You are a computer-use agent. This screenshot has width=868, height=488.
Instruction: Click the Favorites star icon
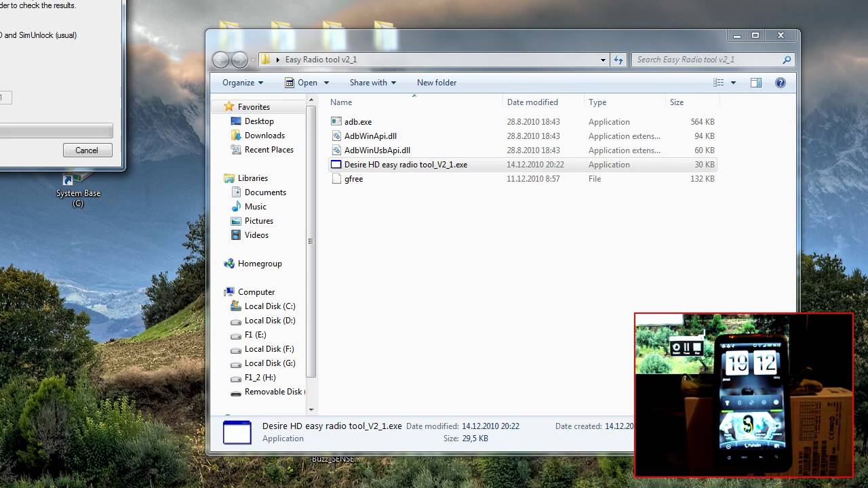229,106
